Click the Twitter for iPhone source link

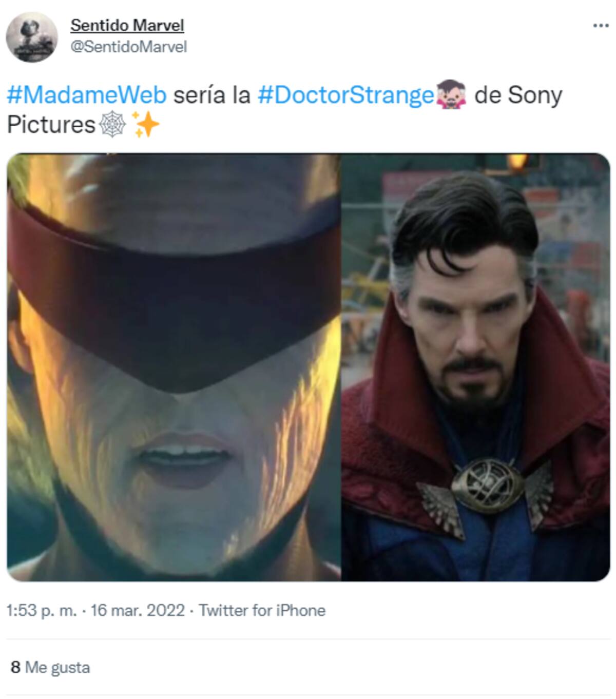pyautogui.click(x=262, y=610)
